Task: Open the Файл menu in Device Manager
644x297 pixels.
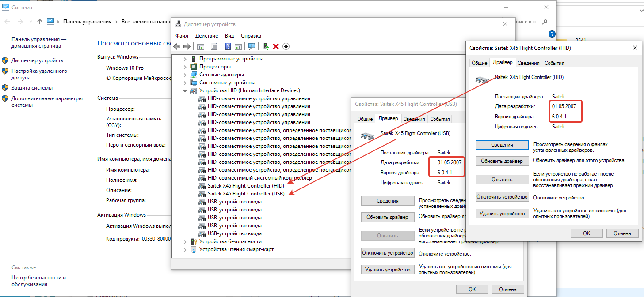Action: 182,36
